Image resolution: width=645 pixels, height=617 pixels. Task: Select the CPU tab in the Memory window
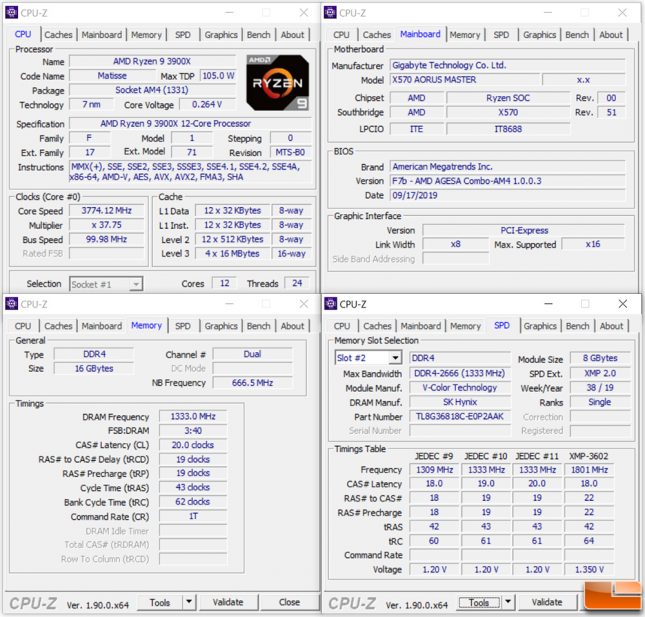tap(23, 326)
